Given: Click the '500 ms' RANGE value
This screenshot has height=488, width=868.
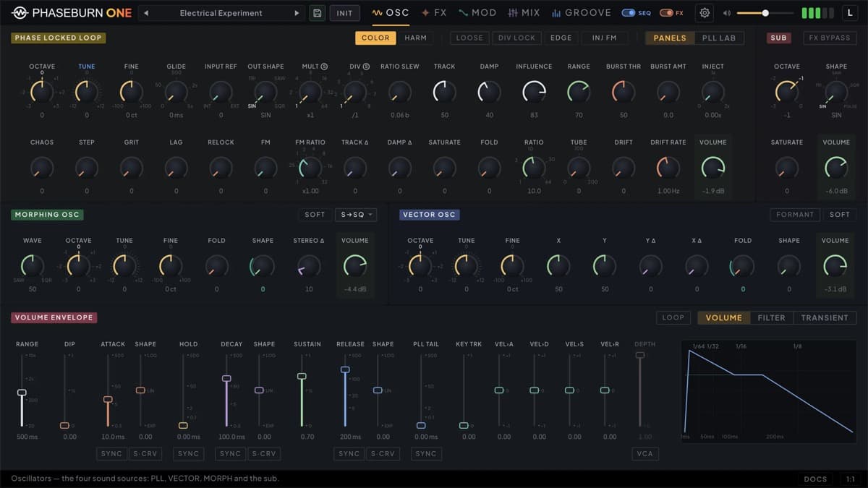Looking at the screenshot, I should pyautogui.click(x=27, y=437).
